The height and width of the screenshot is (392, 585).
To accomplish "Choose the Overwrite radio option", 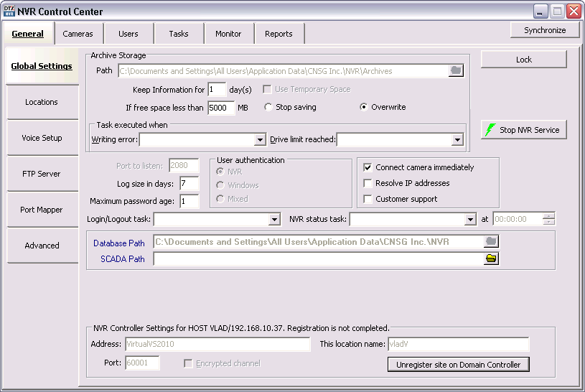I will [x=364, y=107].
